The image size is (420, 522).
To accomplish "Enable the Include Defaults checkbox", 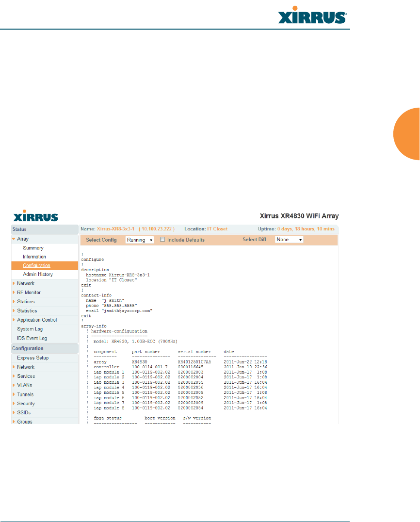I will (x=162, y=239).
